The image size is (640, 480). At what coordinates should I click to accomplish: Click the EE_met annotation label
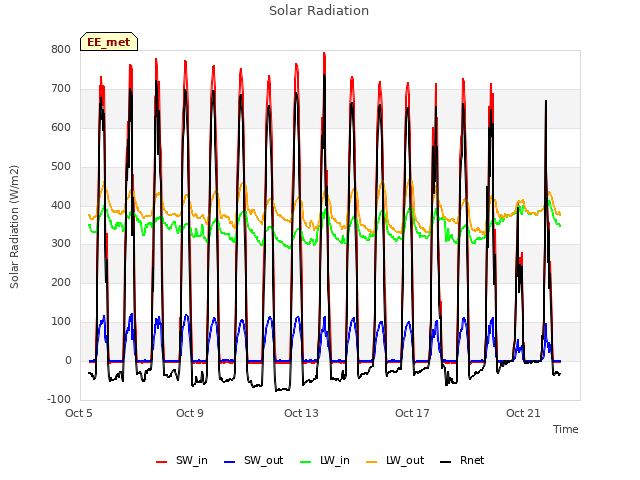(109, 42)
